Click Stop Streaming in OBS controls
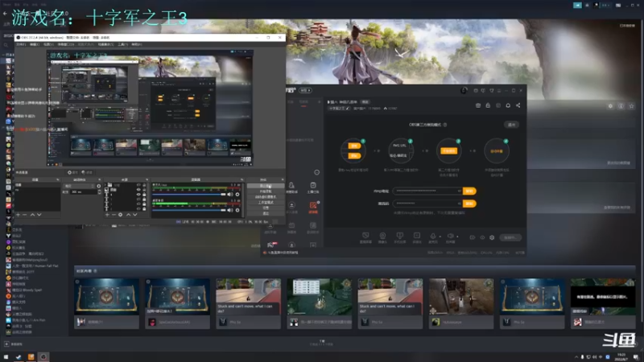Viewport: 644px width, 362px height. click(x=266, y=186)
